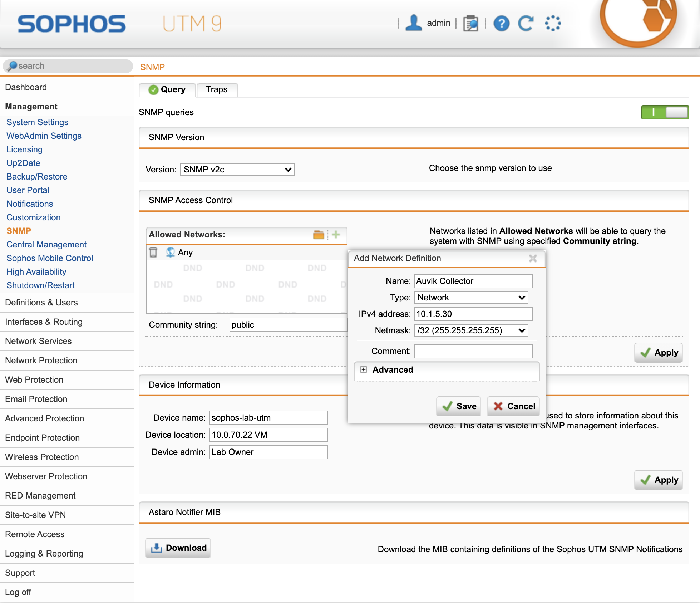The image size is (700, 603).
Task: Click the Device name field
Action: tap(269, 418)
